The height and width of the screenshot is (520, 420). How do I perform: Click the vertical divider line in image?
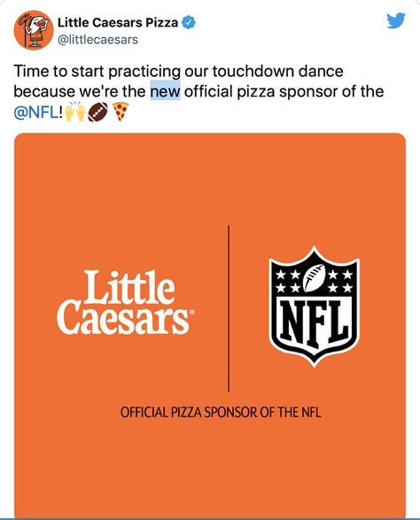pos(229,308)
